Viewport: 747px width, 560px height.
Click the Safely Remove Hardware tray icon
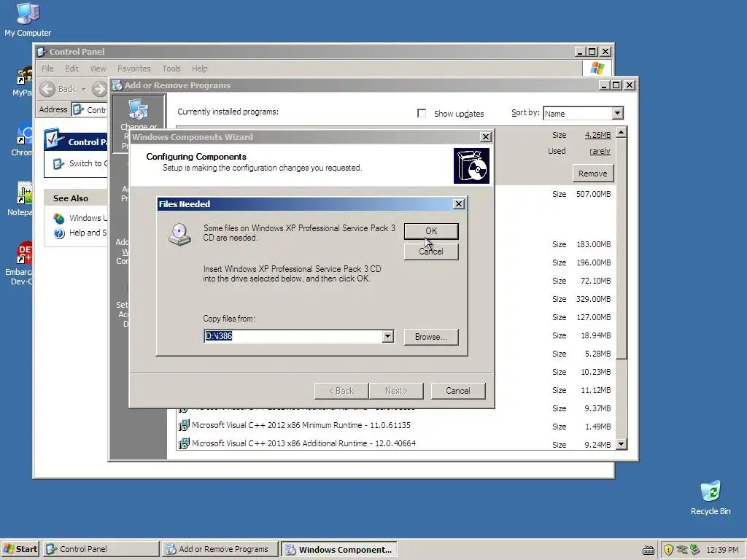[x=694, y=550]
